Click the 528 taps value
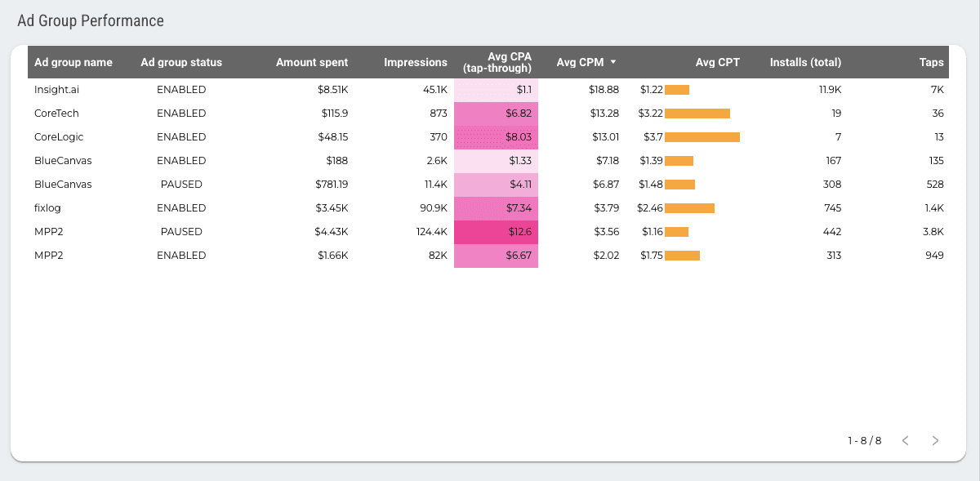Image resolution: width=980 pixels, height=481 pixels. click(935, 184)
